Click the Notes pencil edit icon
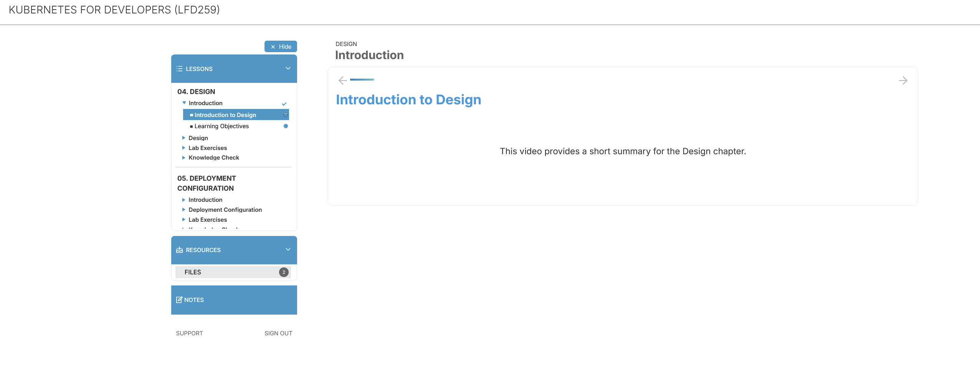980x371 pixels. 179,300
